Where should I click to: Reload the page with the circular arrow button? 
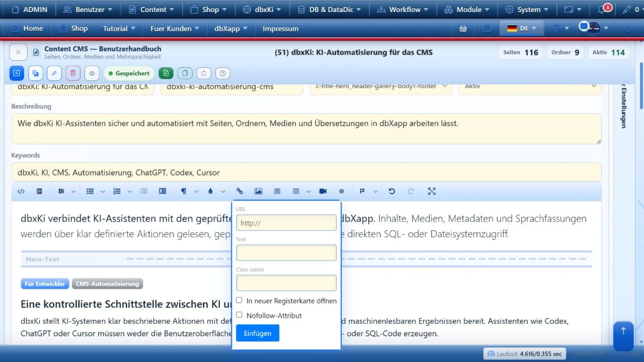[x=204, y=73]
